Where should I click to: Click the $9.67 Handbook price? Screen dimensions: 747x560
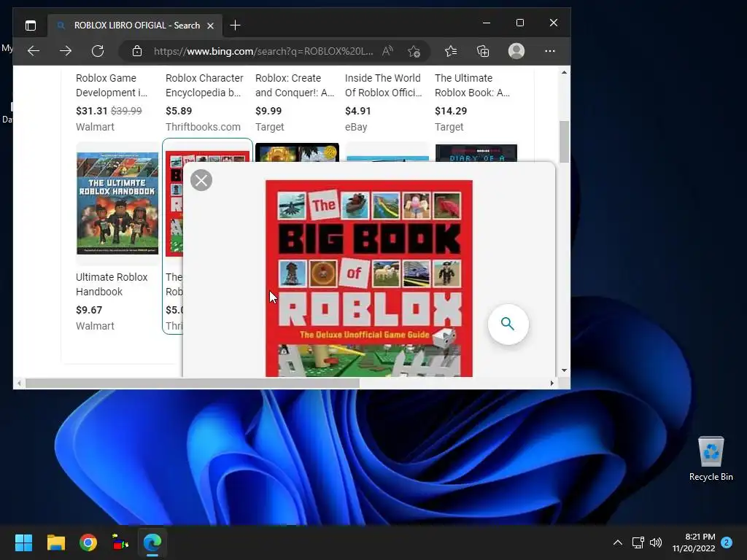[89, 310]
